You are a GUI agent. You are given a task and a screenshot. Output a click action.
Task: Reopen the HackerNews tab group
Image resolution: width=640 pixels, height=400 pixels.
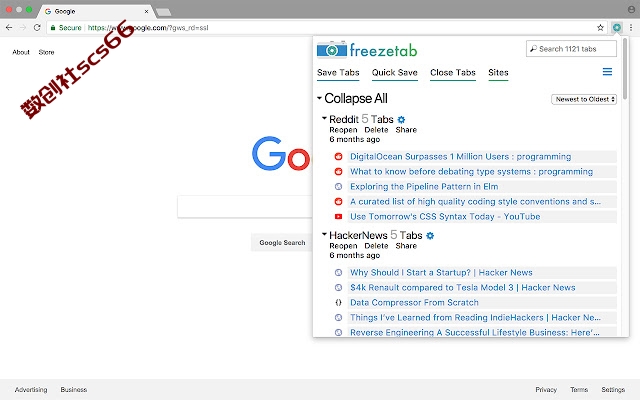pyautogui.click(x=343, y=246)
